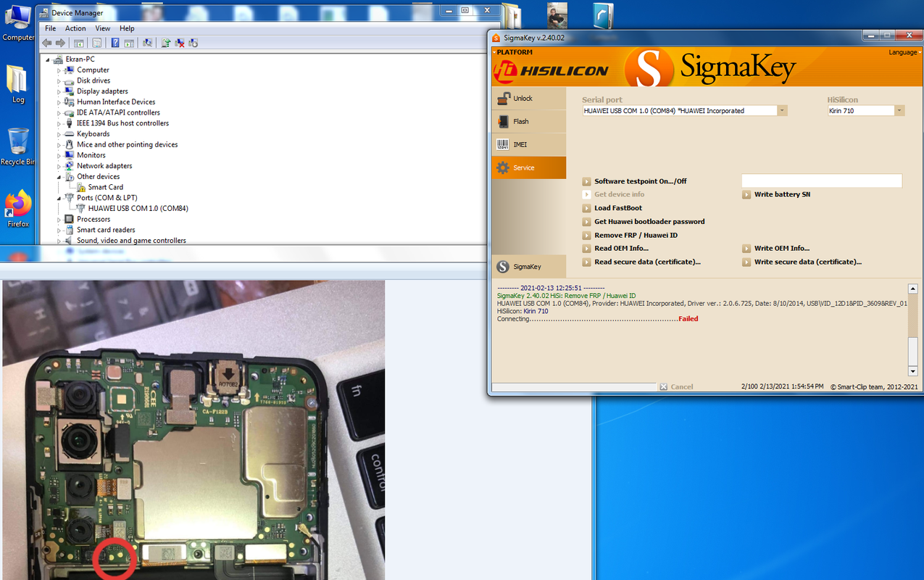924x580 pixels.
Task: Select the Keyboards category icon
Action: (70, 134)
